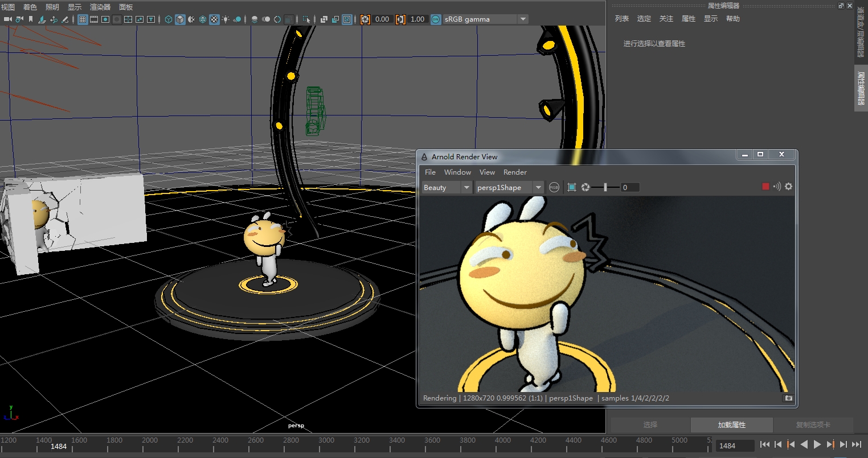
Task: Click the X-Ray Active Components icon
Action: tap(335, 19)
